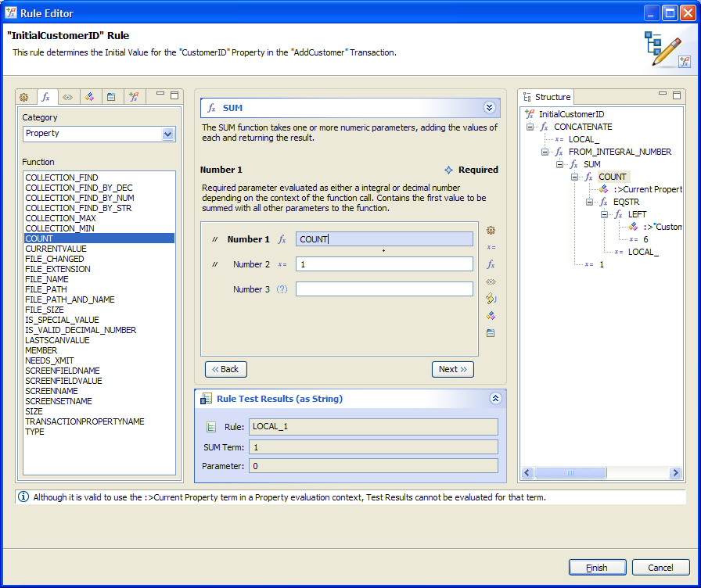
Task: Collapse the SUM function description section
Action: pyautogui.click(x=490, y=108)
